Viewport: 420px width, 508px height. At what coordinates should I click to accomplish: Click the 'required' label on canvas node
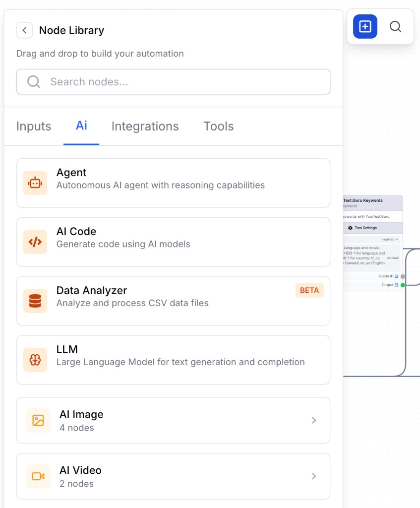[388, 240]
